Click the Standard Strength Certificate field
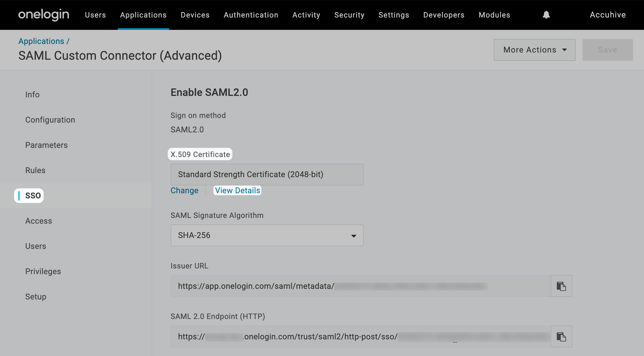The height and width of the screenshot is (356, 644). 267,175
